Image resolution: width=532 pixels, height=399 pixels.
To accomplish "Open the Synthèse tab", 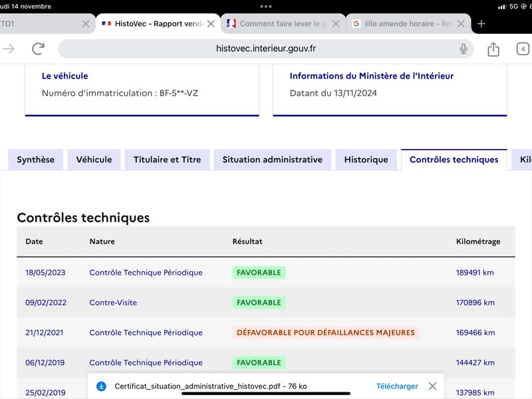I will pos(36,160).
